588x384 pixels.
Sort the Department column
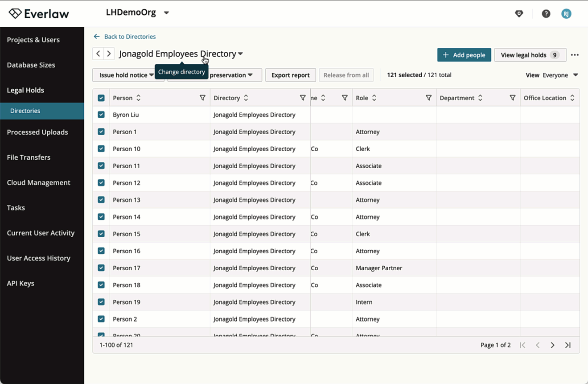tap(480, 98)
